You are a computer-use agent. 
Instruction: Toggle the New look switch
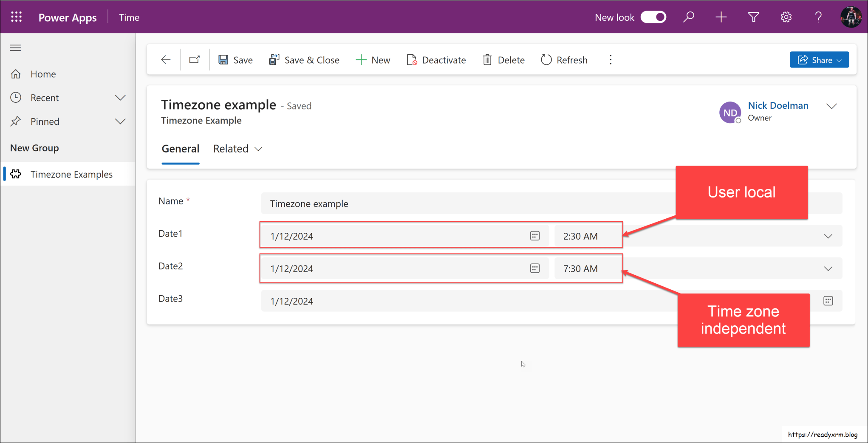(653, 17)
